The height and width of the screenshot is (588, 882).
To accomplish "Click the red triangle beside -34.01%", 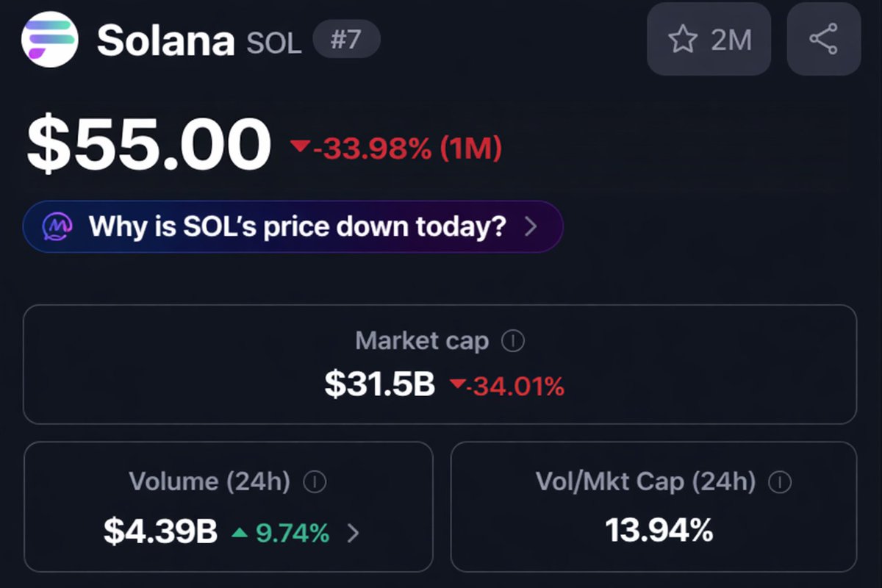I will coord(458,384).
